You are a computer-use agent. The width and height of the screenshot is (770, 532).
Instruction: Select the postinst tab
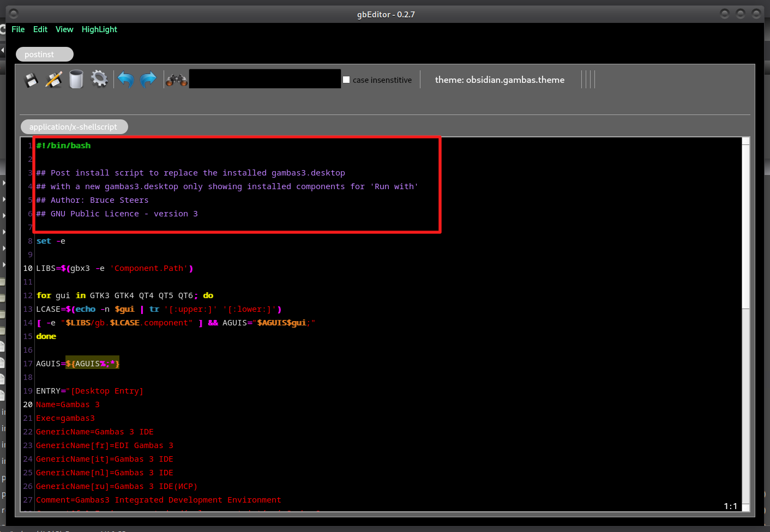pos(44,55)
